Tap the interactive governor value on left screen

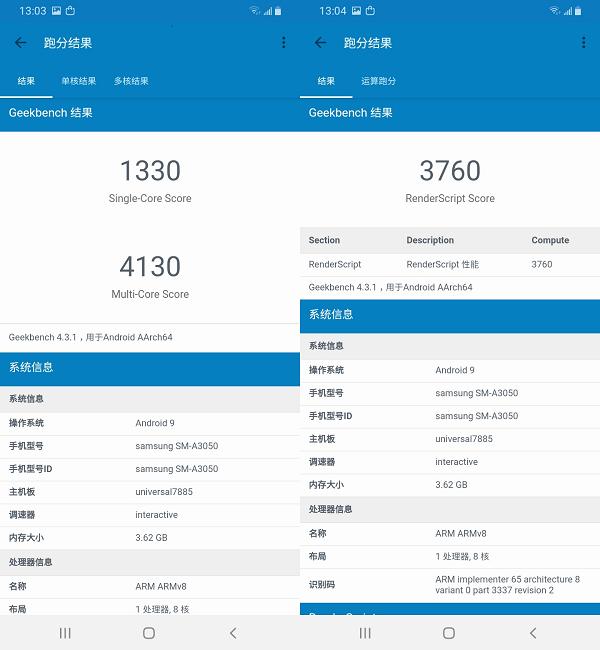click(156, 515)
